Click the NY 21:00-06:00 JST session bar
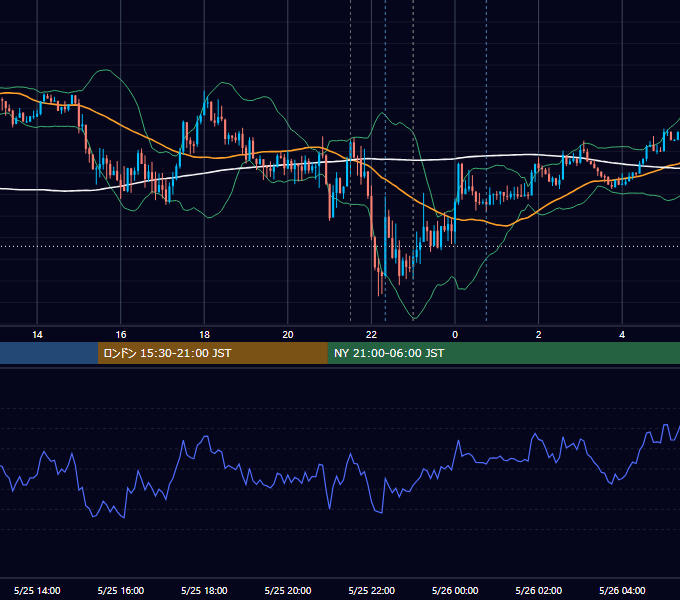 point(503,353)
